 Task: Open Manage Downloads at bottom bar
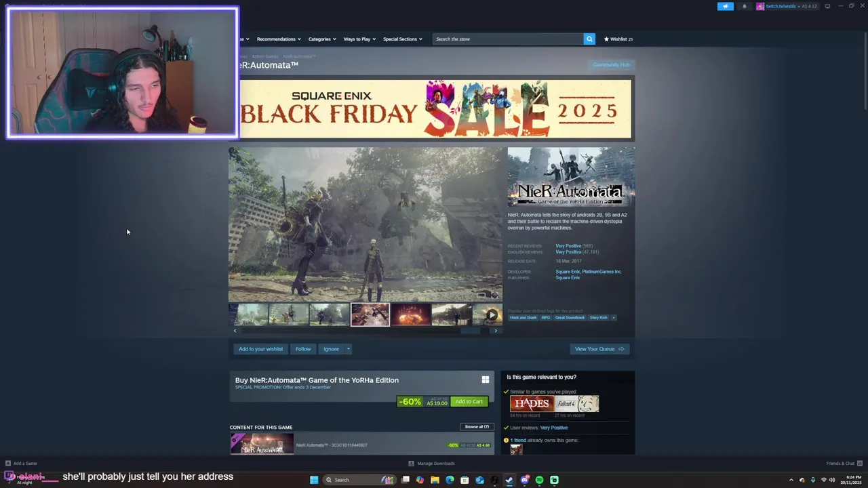tap(431, 464)
